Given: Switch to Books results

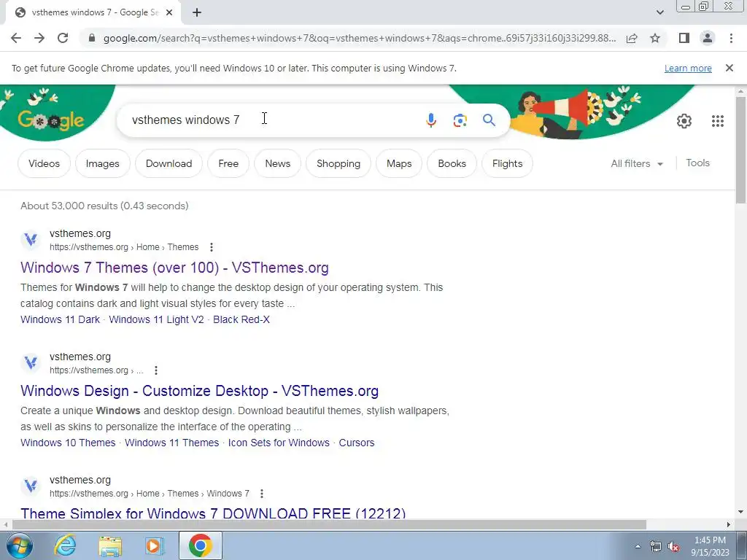Looking at the screenshot, I should coord(452,163).
